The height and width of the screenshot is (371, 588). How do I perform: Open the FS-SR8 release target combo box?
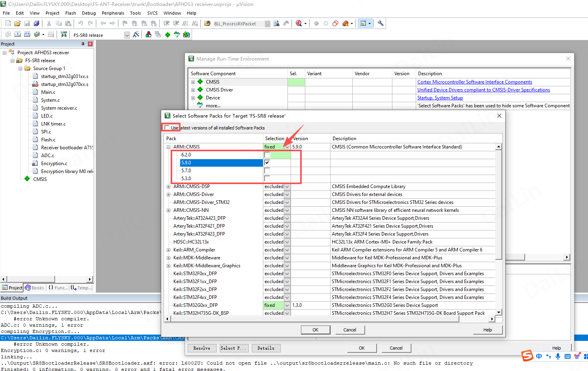(x=127, y=35)
